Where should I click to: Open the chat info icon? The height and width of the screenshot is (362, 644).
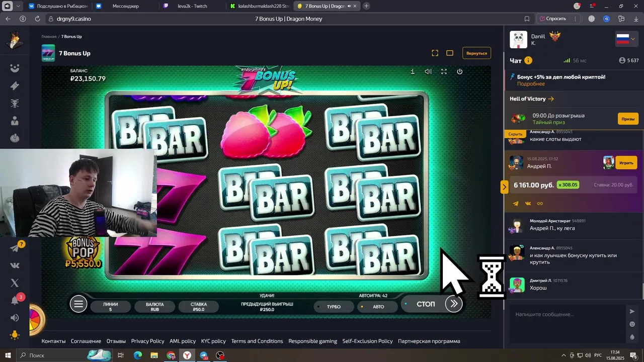(528, 60)
